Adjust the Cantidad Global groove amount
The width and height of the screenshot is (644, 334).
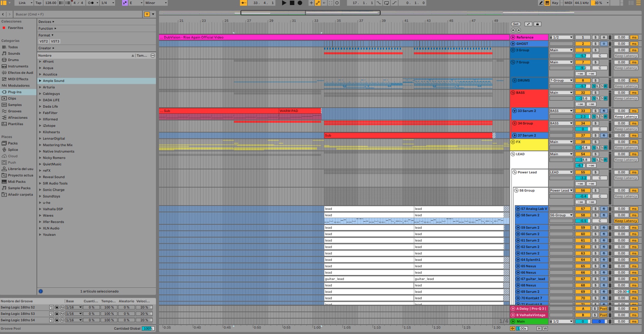click(x=148, y=329)
